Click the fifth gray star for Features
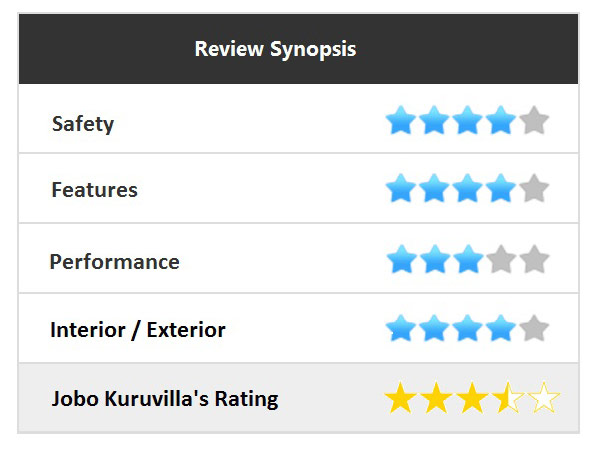The image size is (600, 450). [535, 188]
